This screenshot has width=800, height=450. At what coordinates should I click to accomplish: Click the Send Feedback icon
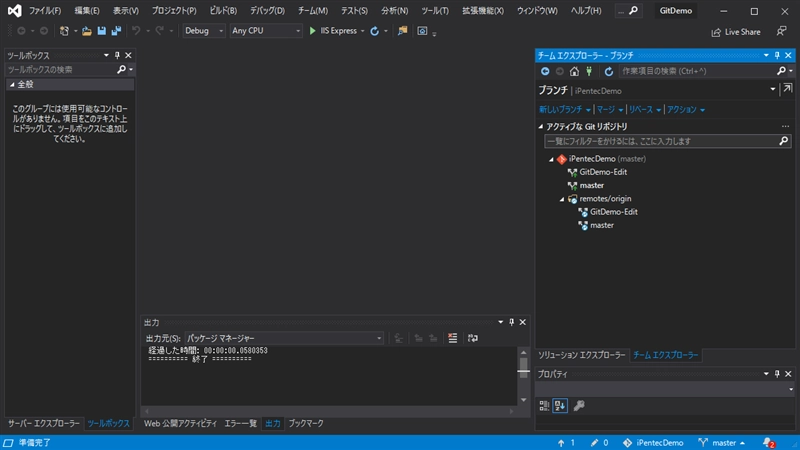(x=781, y=32)
